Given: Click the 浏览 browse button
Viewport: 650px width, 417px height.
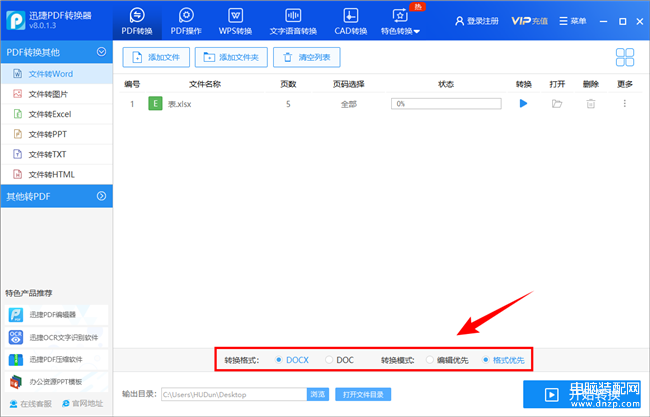Looking at the screenshot, I should 318,394.
